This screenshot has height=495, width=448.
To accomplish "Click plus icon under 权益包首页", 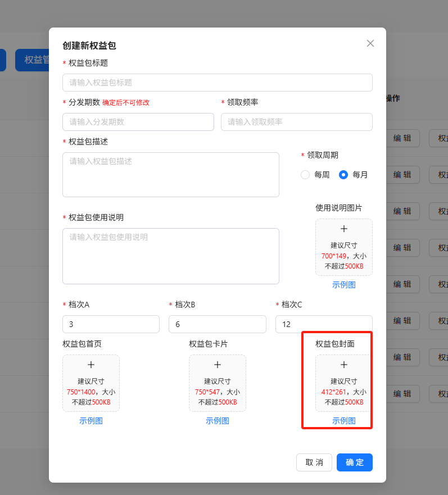I will 91,365.
